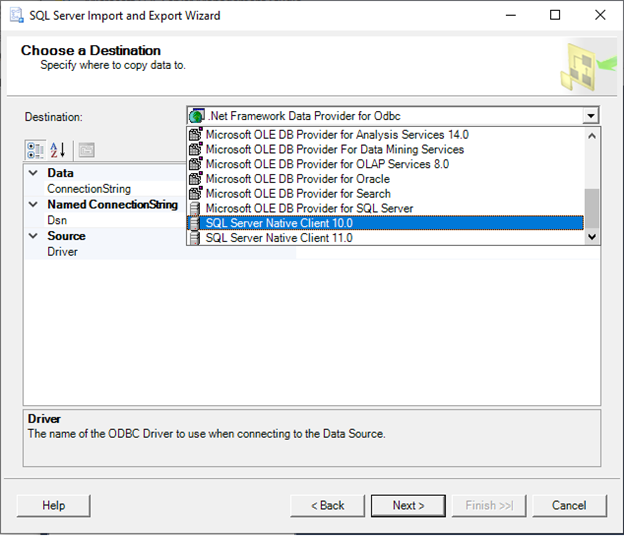Image resolution: width=624 pixels, height=536 pixels.
Task: Click the provider list scroll up arrow
Action: [x=592, y=136]
